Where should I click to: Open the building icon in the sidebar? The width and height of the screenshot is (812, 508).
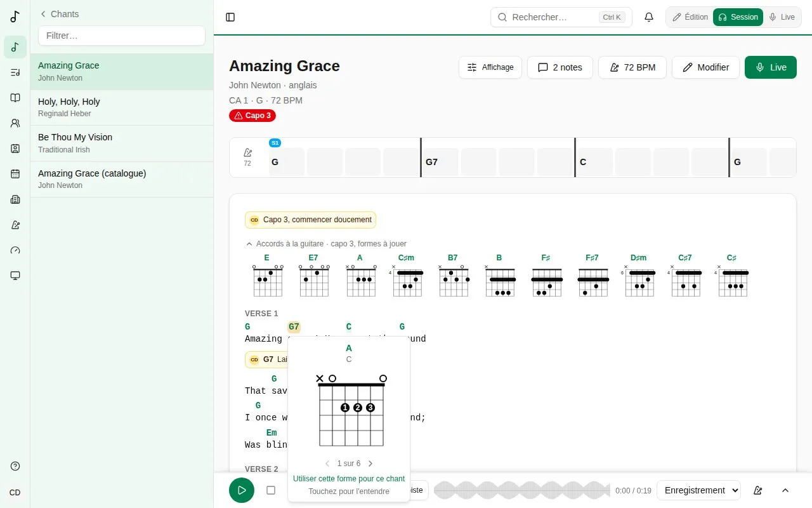pyautogui.click(x=15, y=199)
